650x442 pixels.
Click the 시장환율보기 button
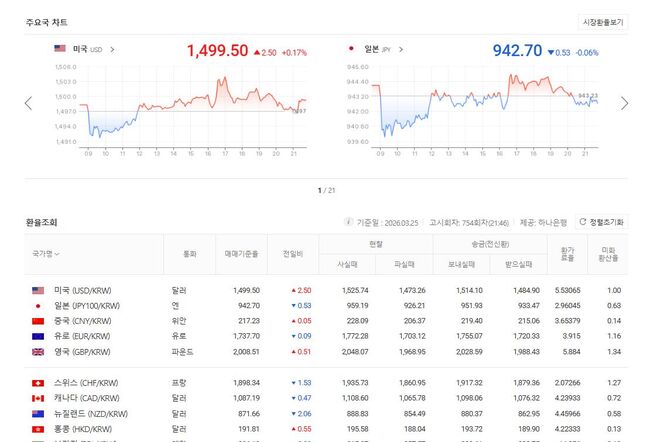[603, 21]
